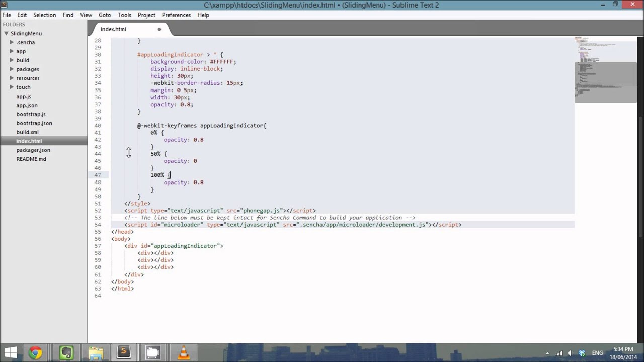The image size is (644, 362).
Task: Open the network signal tray icon
Action: 559,353
